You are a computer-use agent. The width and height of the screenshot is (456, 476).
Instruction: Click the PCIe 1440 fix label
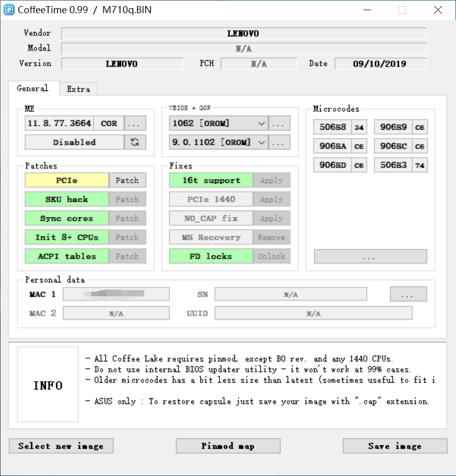click(x=211, y=200)
